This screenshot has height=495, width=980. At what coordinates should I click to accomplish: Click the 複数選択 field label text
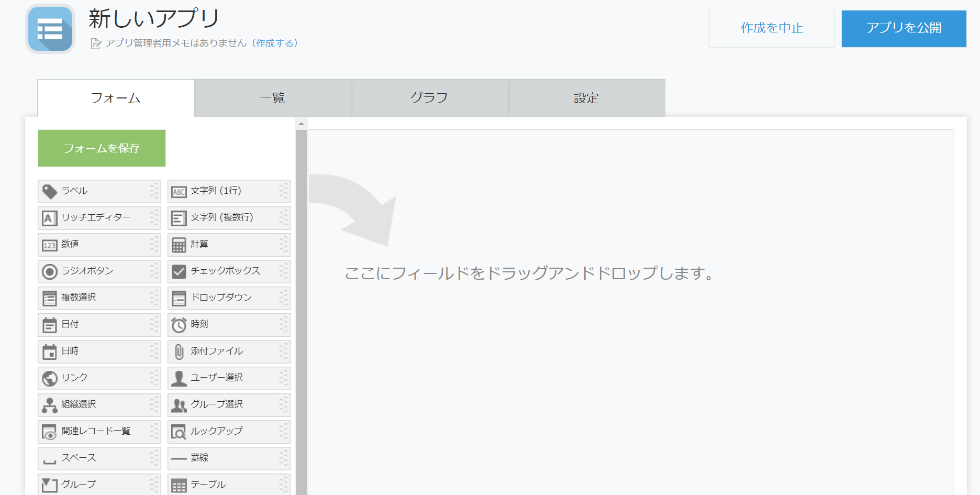tap(79, 298)
